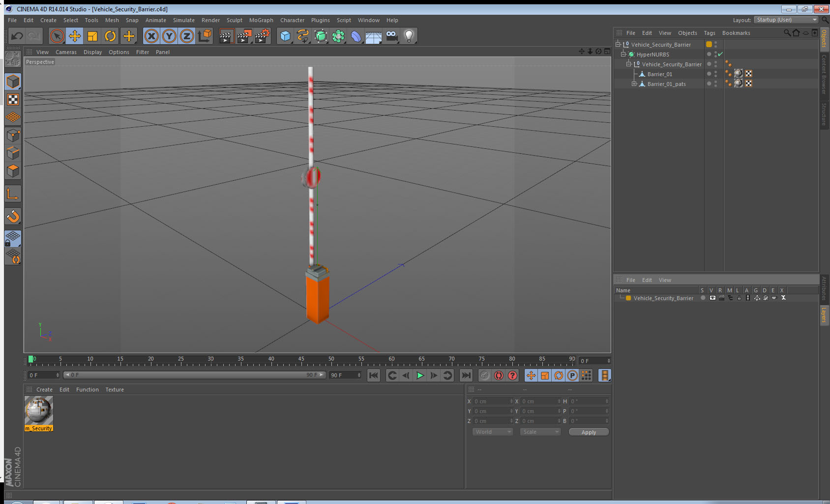
Task: Toggle World/Object coordinate system icon
Action: click(205, 36)
